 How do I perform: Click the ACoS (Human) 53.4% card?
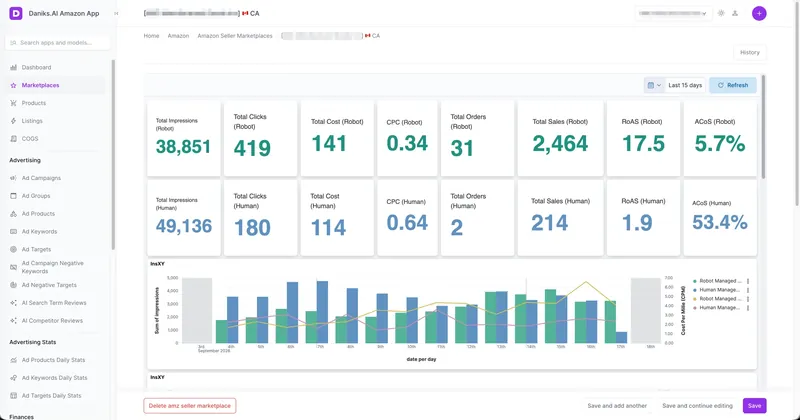(720, 218)
